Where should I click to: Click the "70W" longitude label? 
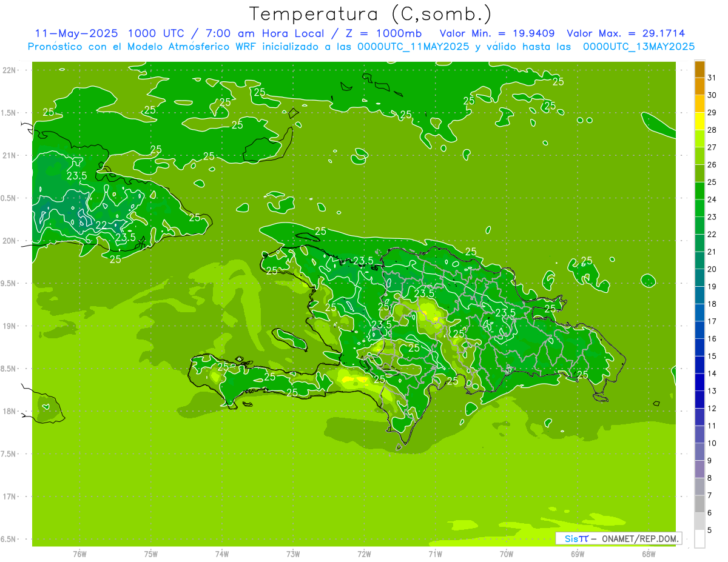(507, 554)
